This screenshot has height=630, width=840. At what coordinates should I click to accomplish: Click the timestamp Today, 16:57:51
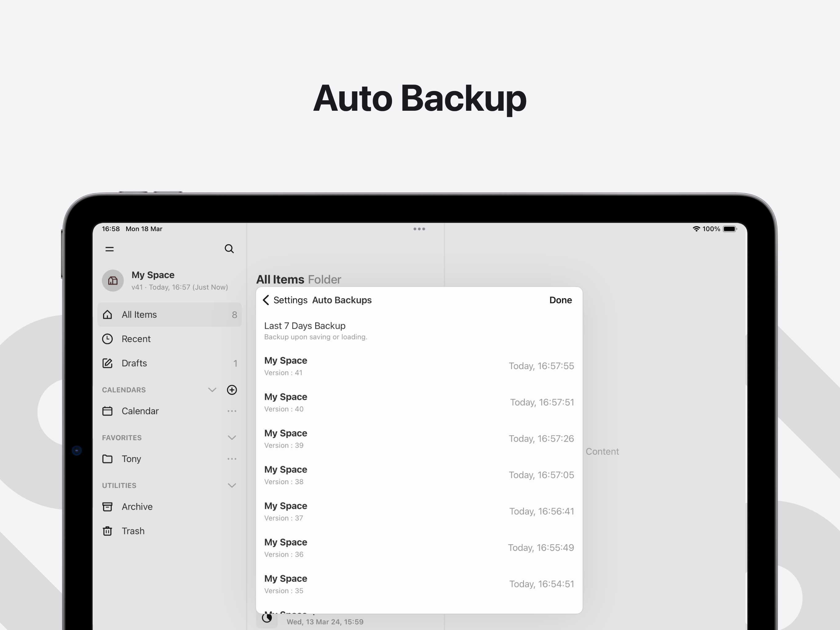(542, 402)
